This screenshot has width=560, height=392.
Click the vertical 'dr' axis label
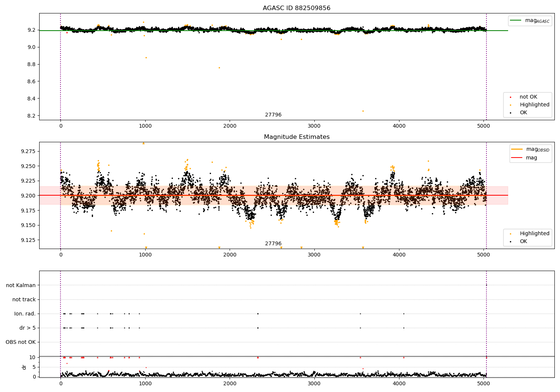(x=24, y=367)
